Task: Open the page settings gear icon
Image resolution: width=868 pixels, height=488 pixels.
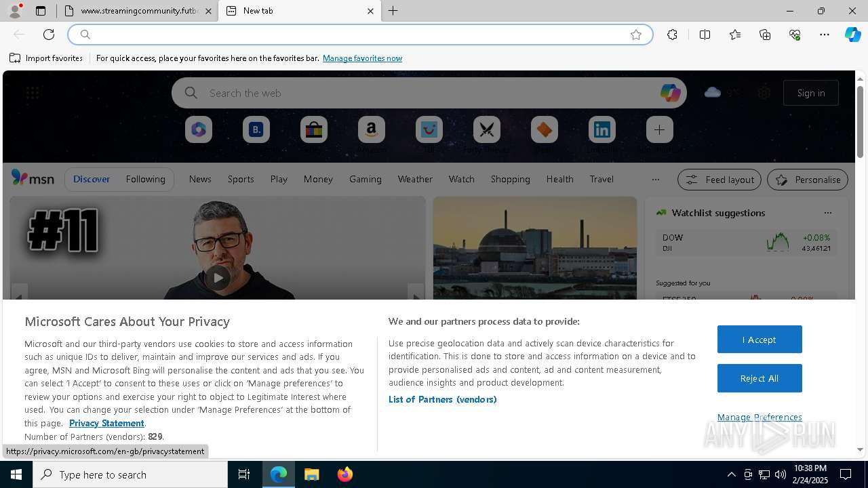Action: (764, 93)
